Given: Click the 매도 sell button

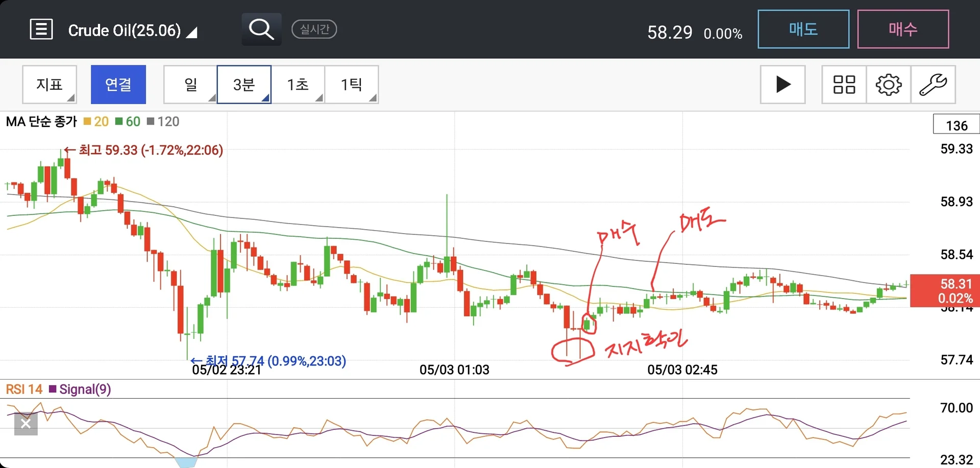Looking at the screenshot, I should 803,29.
